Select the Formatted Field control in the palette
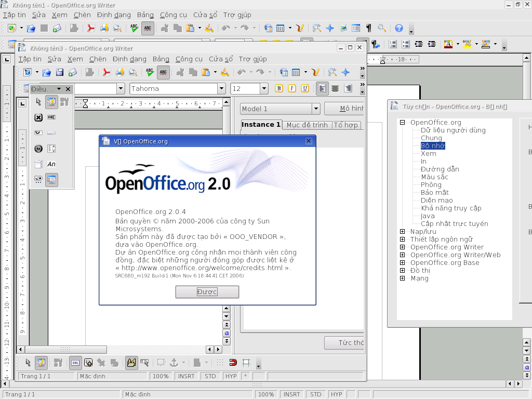Viewport: 532px width, 399px height. coord(38,133)
